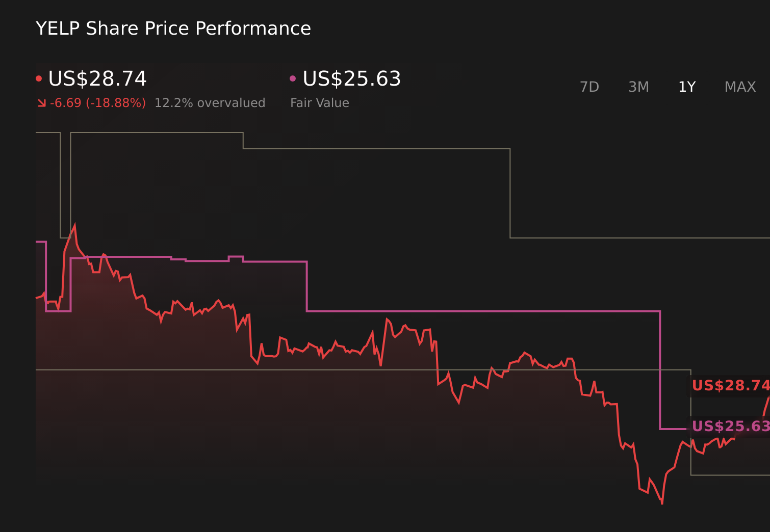This screenshot has width=770, height=532.
Task: Choose the 1Y time range
Action: [x=687, y=87]
